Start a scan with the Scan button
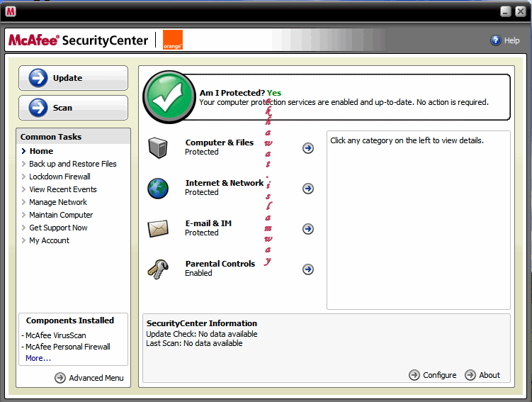Viewport: 532px width, 402px height. point(73,108)
